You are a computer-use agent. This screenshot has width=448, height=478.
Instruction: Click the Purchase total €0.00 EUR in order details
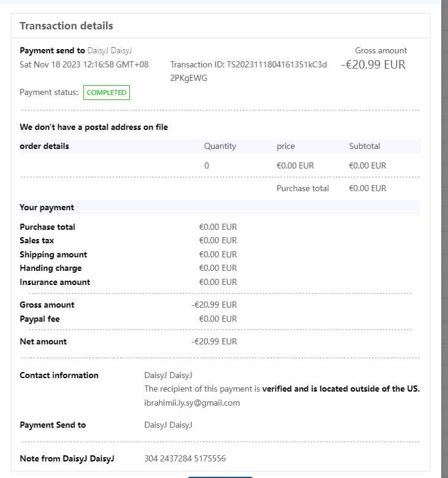tap(367, 188)
